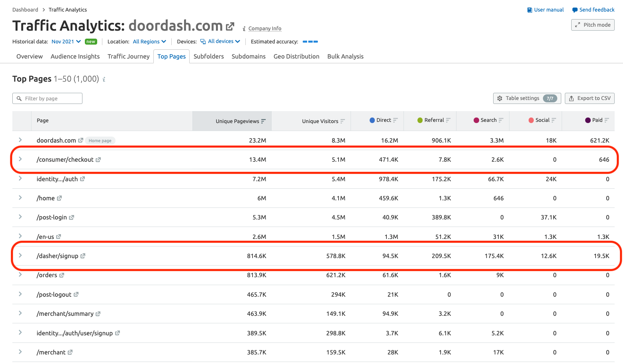The height and width of the screenshot is (364, 623).
Task: Open external link icon for /orders
Action: tap(62, 275)
